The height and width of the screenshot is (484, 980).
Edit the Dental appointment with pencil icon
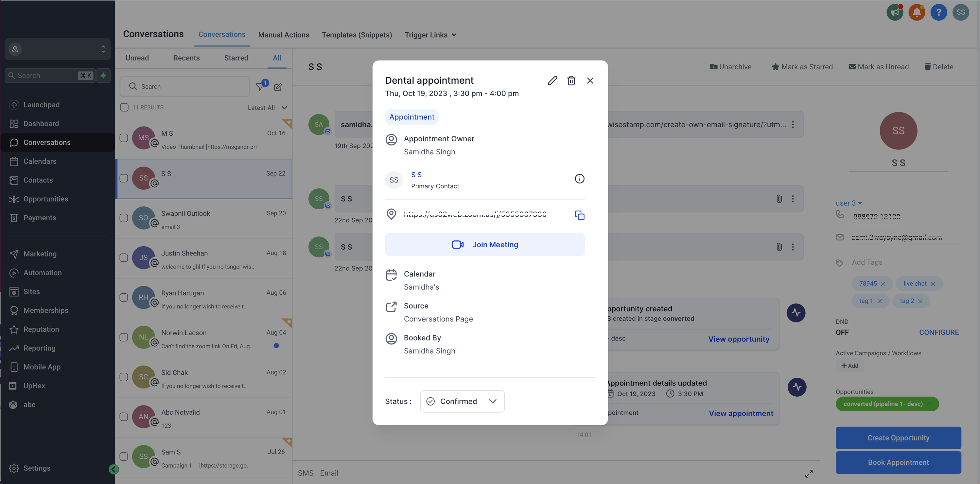click(x=552, y=80)
